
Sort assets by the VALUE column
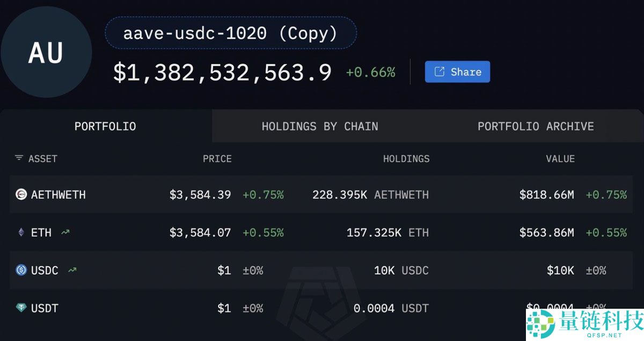coord(560,158)
